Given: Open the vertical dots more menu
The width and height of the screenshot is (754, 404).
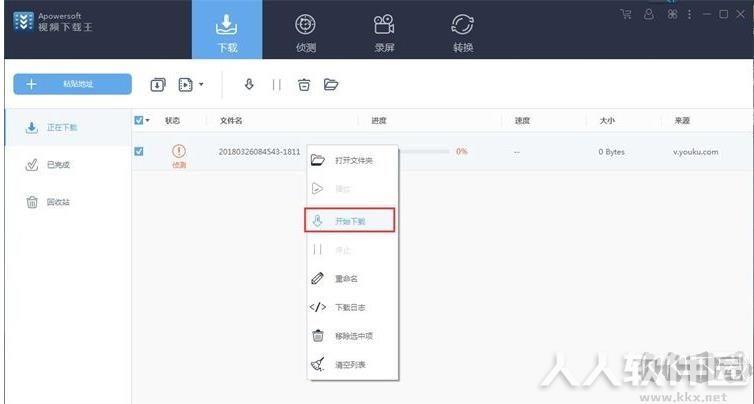Looking at the screenshot, I should tap(690, 14).
